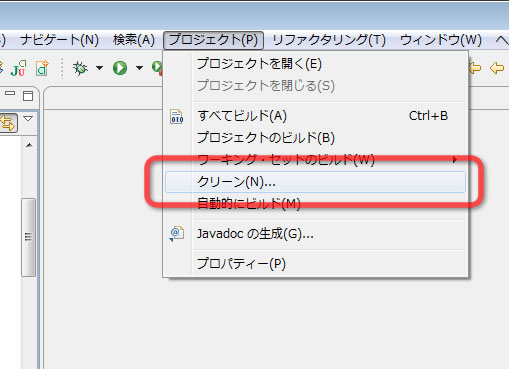Screen dimensions: 509x369
Task: Minimize the side view panel
Action: (10, 94)
